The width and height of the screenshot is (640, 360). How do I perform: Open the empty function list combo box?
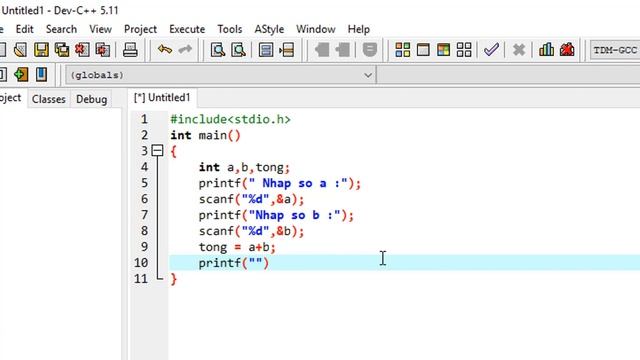tap(508, 75)
